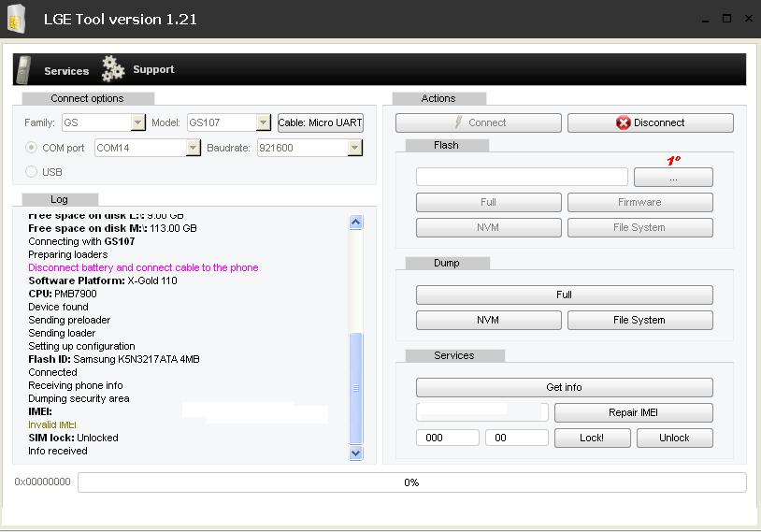Image resolution: width=761 pixels, height=532 pixels.
Task: Click the 'Sending preloader' log line
Action: coord(69,320)
